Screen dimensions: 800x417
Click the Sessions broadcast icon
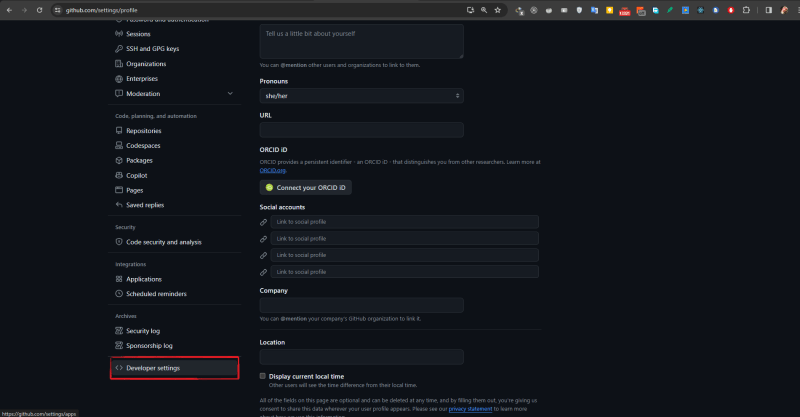coord(119,34)
